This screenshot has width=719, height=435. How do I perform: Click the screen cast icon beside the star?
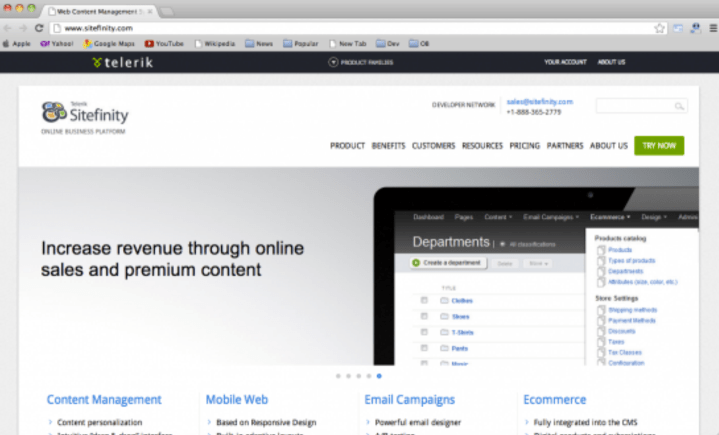678,28
